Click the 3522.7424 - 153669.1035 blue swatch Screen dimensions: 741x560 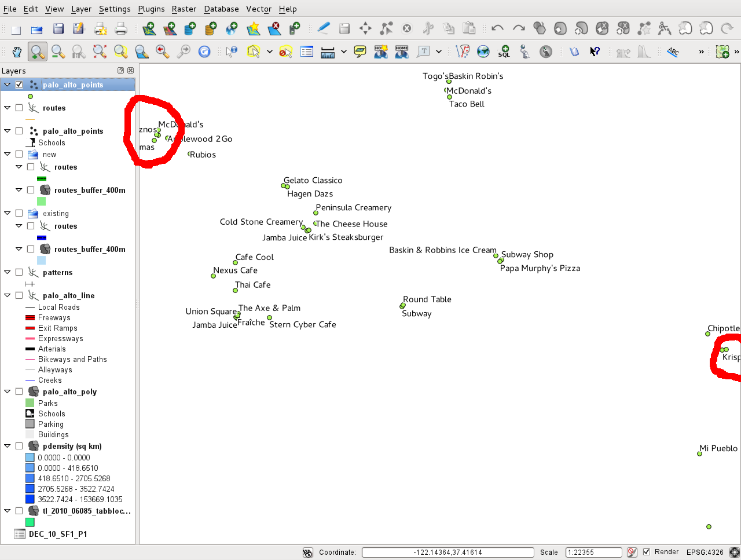[x=30, y=499]
